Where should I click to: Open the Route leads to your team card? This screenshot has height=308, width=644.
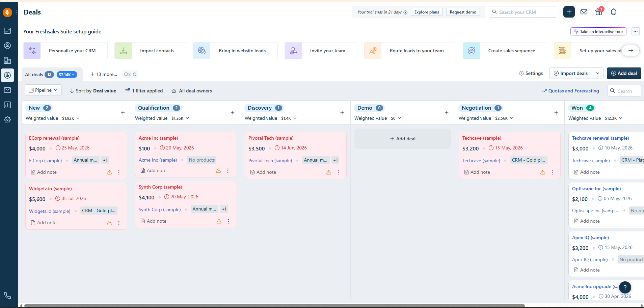(x=410, y=51)
